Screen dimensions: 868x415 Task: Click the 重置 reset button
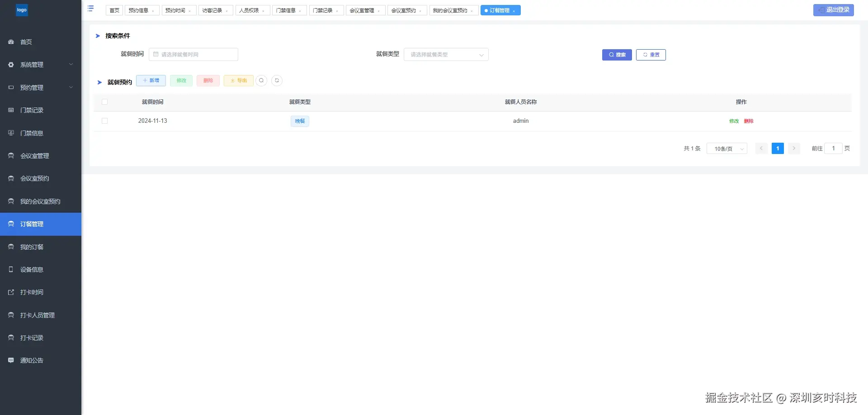tap(651, 55)
